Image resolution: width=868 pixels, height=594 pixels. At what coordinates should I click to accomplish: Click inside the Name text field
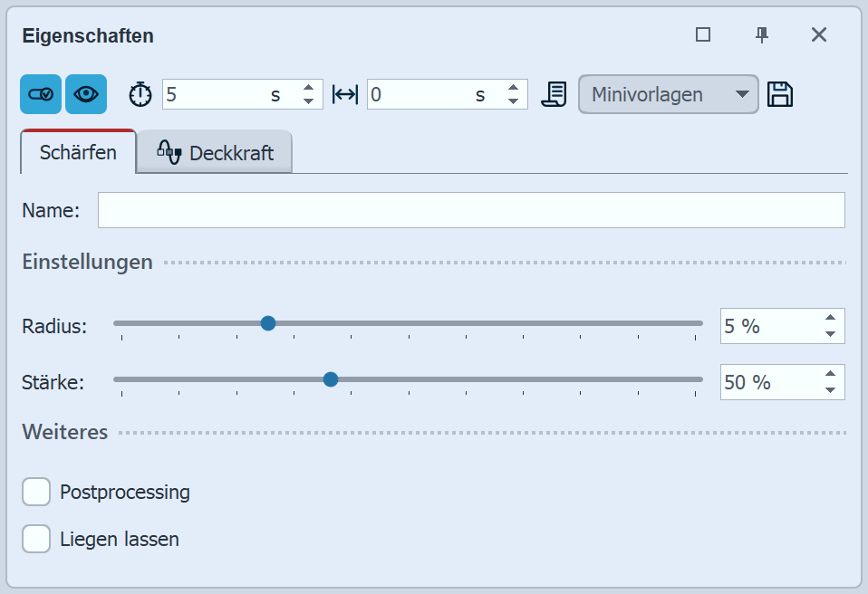click(x=471, y=209)
